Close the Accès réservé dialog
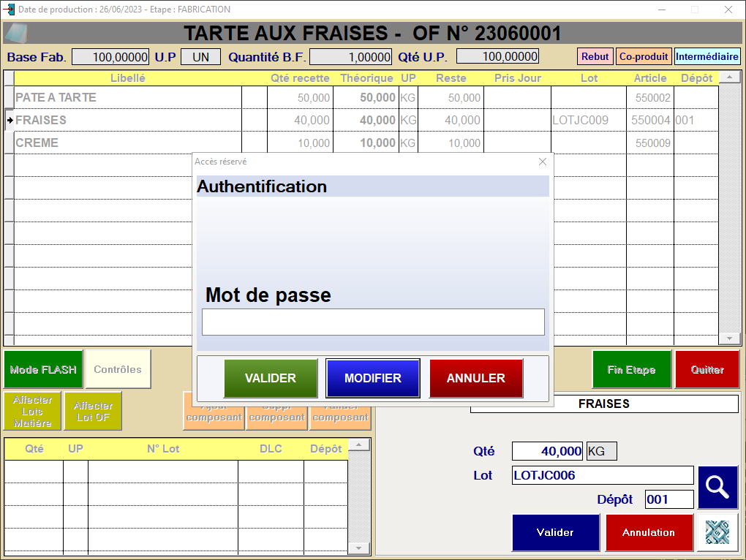 pyautogui.click(x=542, y=162)
